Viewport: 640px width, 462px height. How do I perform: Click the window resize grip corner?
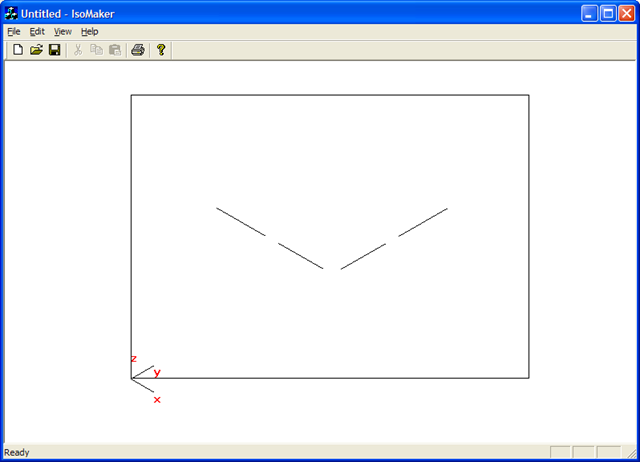631,453
